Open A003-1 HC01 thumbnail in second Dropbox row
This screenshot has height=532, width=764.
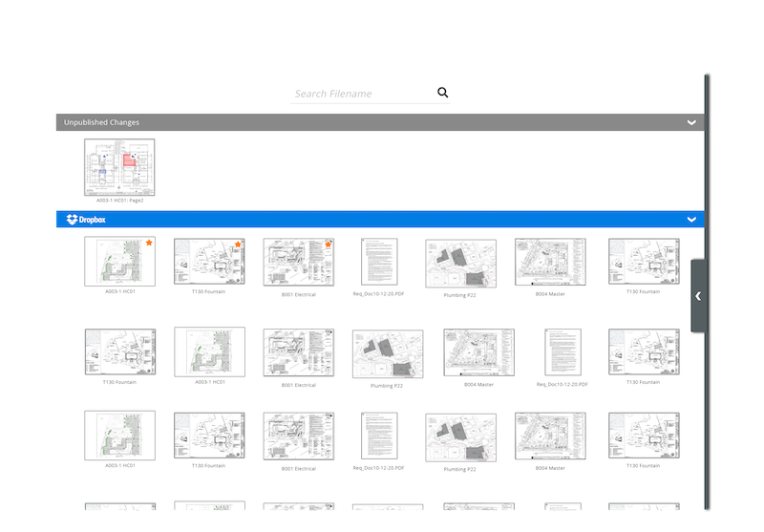click(209, 351)
